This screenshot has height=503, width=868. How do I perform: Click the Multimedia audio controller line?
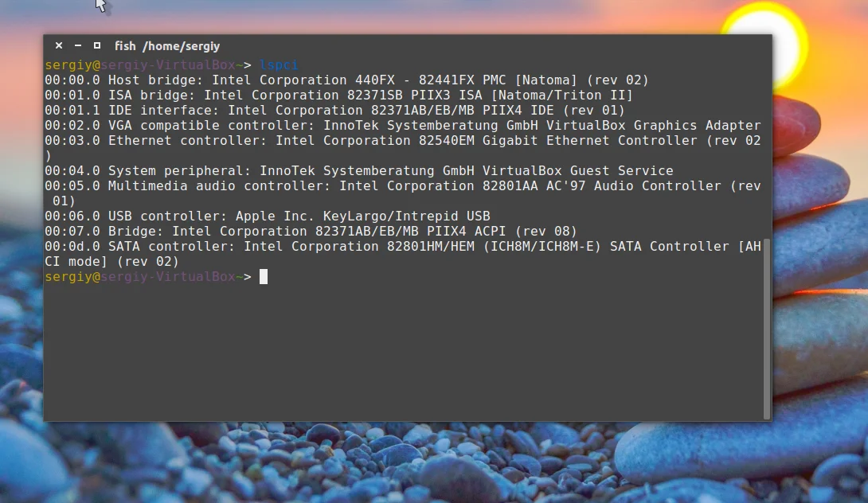tap(402, 186)
